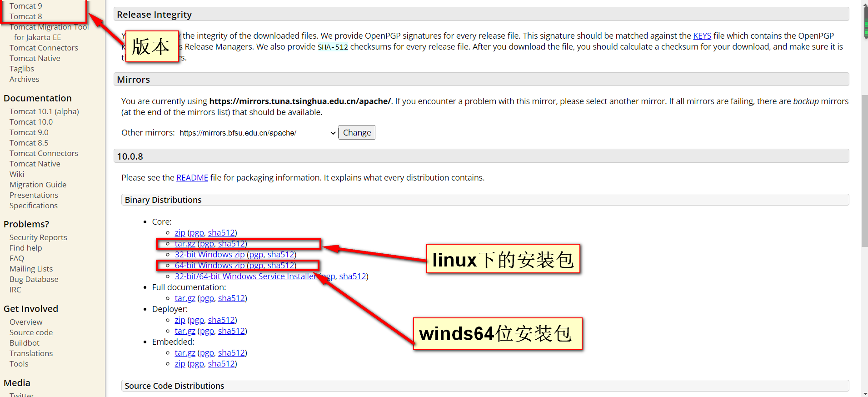This screenshot has width=868, height=397.
Task: Open Tomcat Native under downloads list
Action: (35, 58)
